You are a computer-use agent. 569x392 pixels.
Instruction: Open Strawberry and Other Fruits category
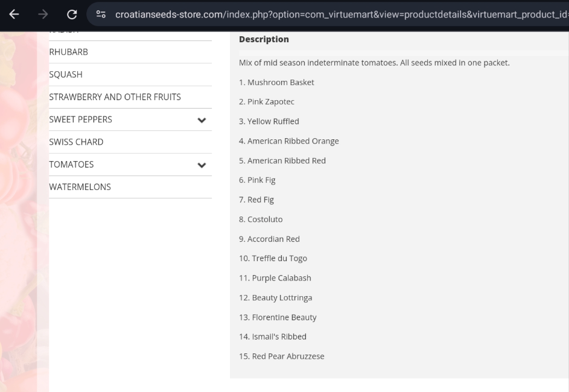115,96
